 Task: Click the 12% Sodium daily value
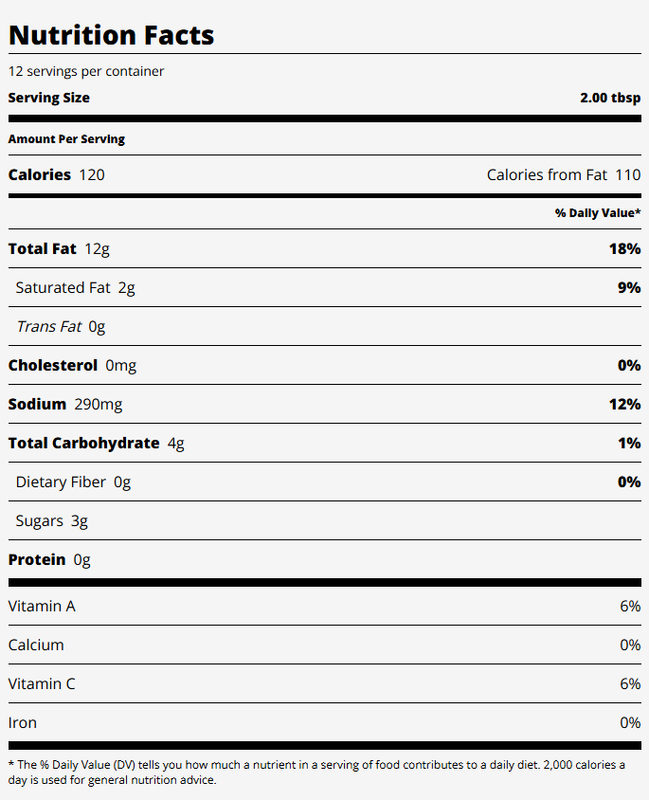click(624, 404)
